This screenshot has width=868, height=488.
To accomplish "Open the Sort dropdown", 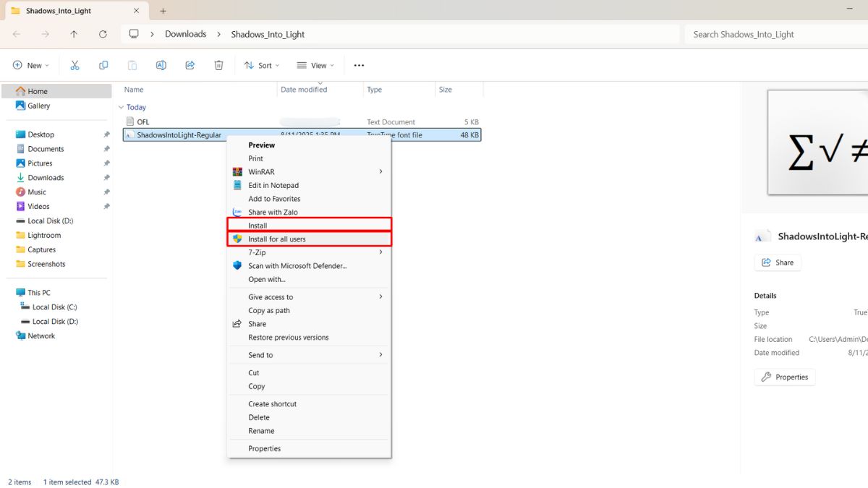I will 262,65.
